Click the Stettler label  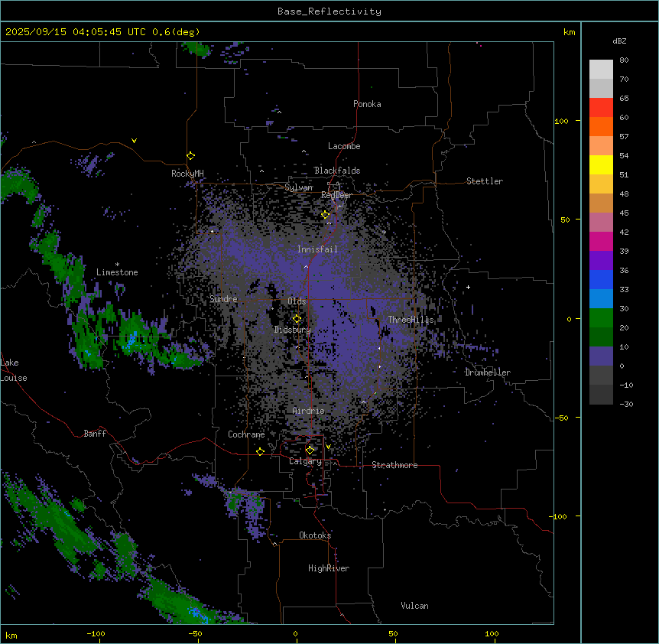(485, 181)
